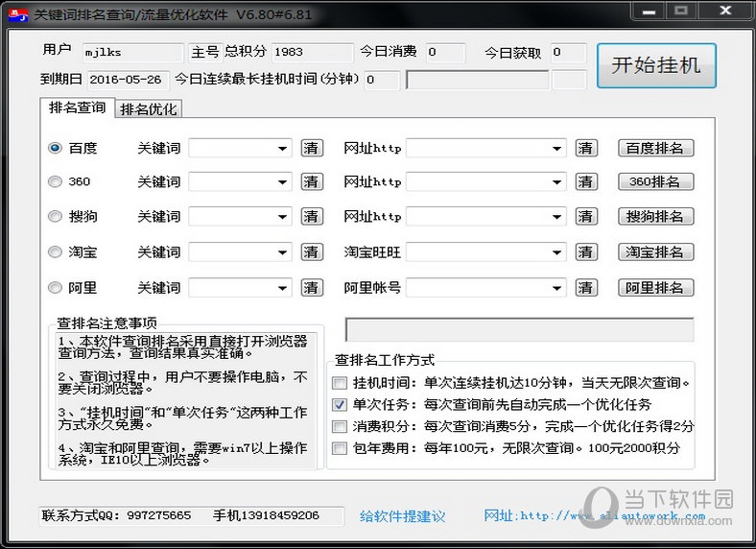This screenshot has width=756, height=549.
Task: Select the 搜狗 radio button
Action: (55, 216)
